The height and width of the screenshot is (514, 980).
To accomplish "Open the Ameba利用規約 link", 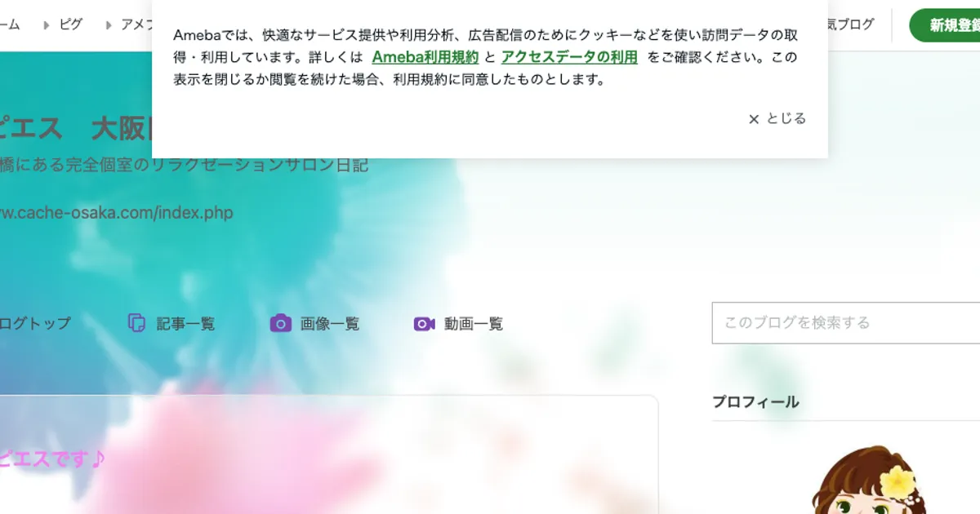I will [425, 57].
